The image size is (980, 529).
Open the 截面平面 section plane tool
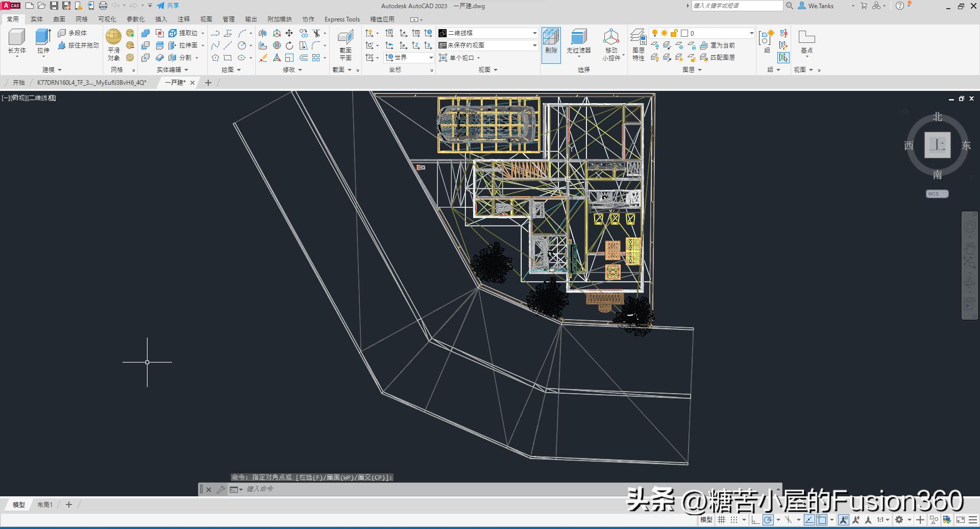click(x=346, y=38)
